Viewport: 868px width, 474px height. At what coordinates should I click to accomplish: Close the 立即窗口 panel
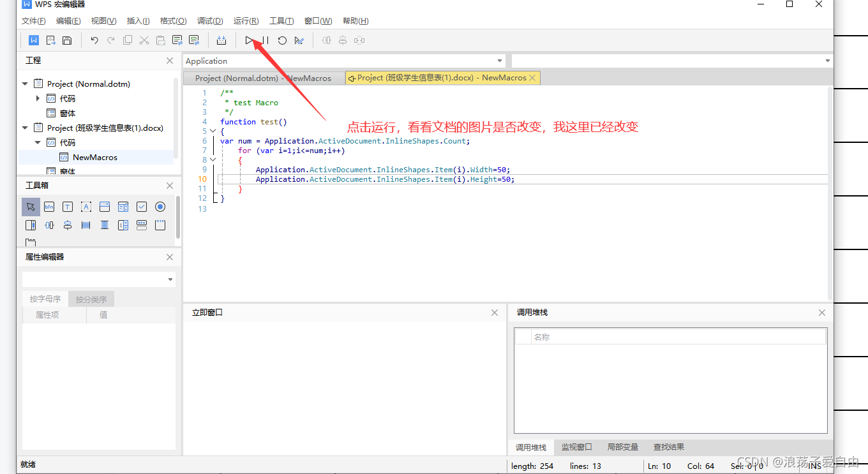click(x=495, y=313)
